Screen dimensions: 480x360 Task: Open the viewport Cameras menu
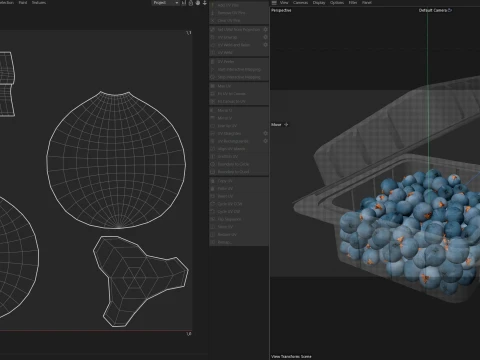click(300, 3)
